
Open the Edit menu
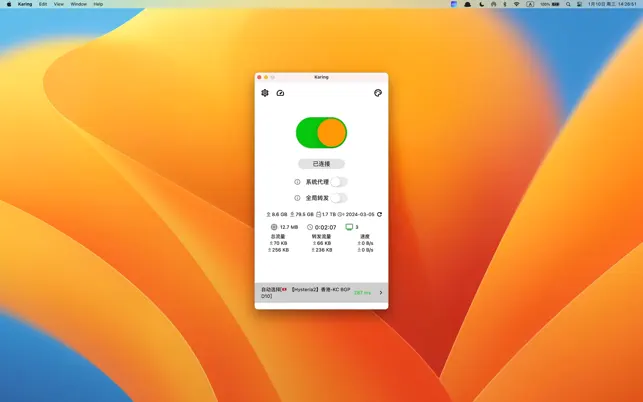pyautogui.click(x=43, y=4)
